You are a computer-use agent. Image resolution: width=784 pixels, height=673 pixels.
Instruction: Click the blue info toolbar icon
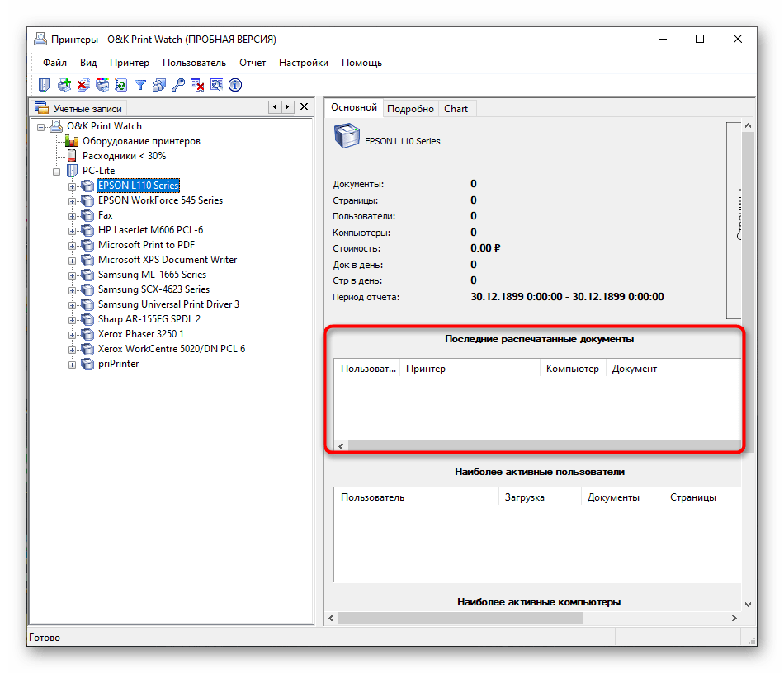coord(235,85)
